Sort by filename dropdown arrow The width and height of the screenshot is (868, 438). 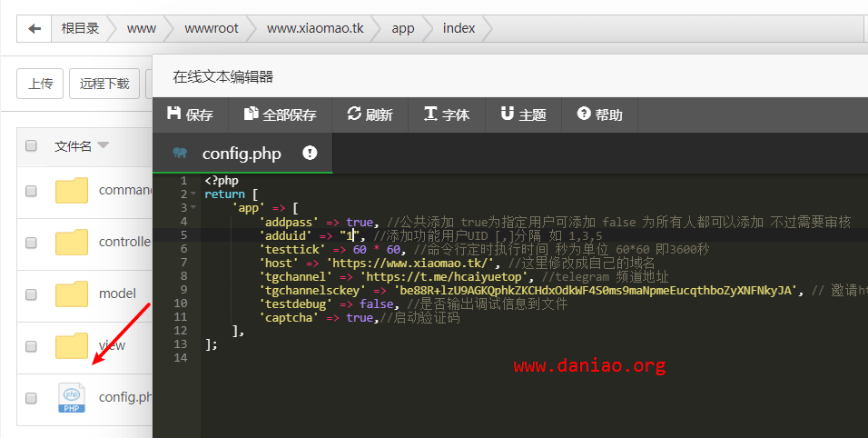tap(103, 145)
